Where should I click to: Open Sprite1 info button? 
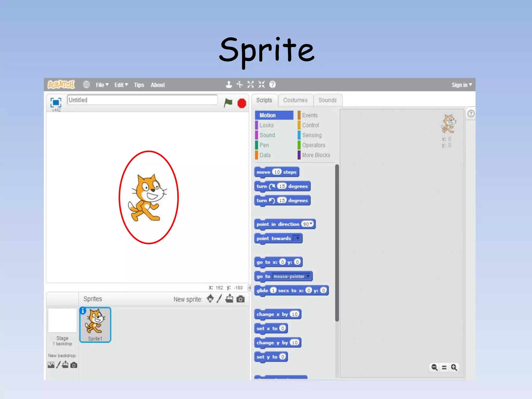[x=83, y=311]
